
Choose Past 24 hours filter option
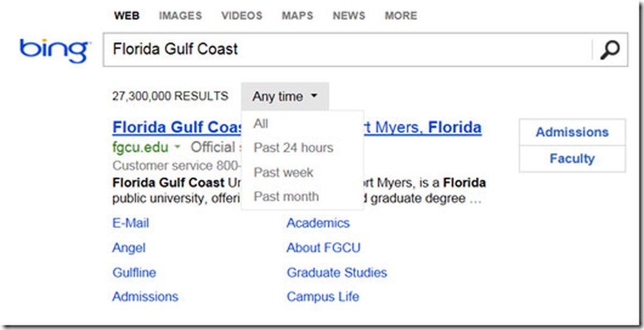pos(294,148)
